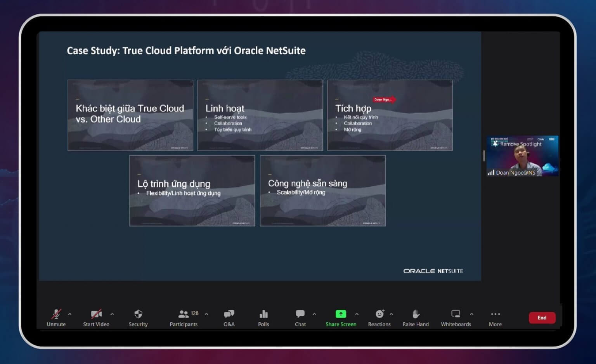Click signal strength bars on Doan Ngoc video
596x364 pixels.
click(491, 173)
